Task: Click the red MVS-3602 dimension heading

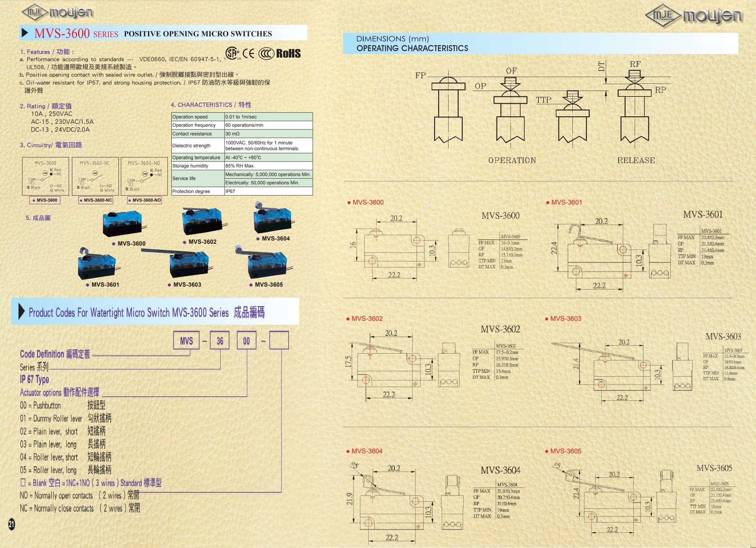Action: pyautogui.click(x=364, y=319)
